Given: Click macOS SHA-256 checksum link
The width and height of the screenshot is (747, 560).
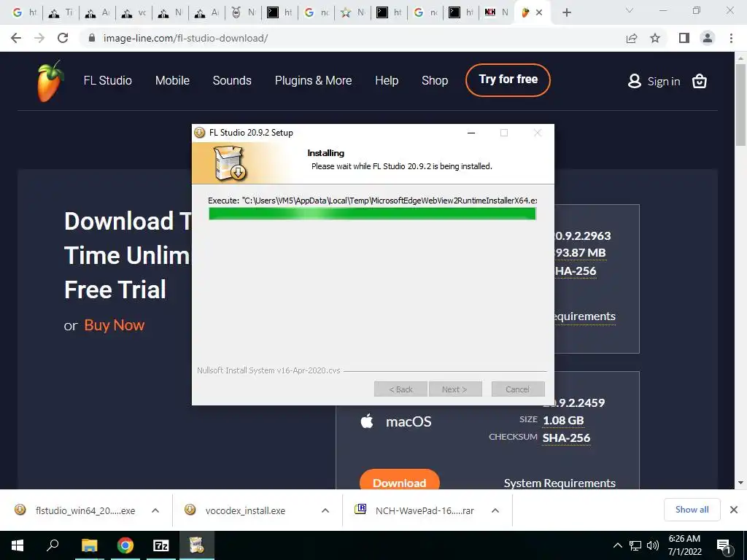Looking at the screenshot, I should pyautogui.click(x=566, y=437).
